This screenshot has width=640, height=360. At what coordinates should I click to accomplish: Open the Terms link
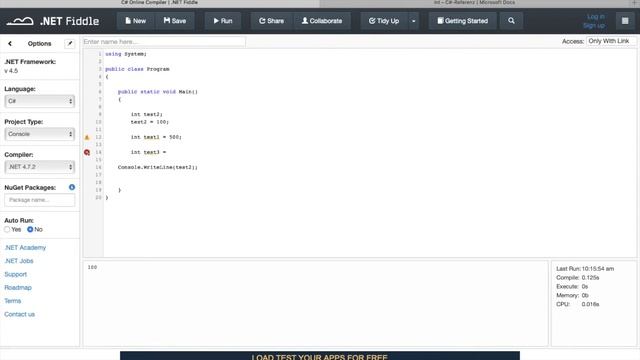(x=13, y=301)
